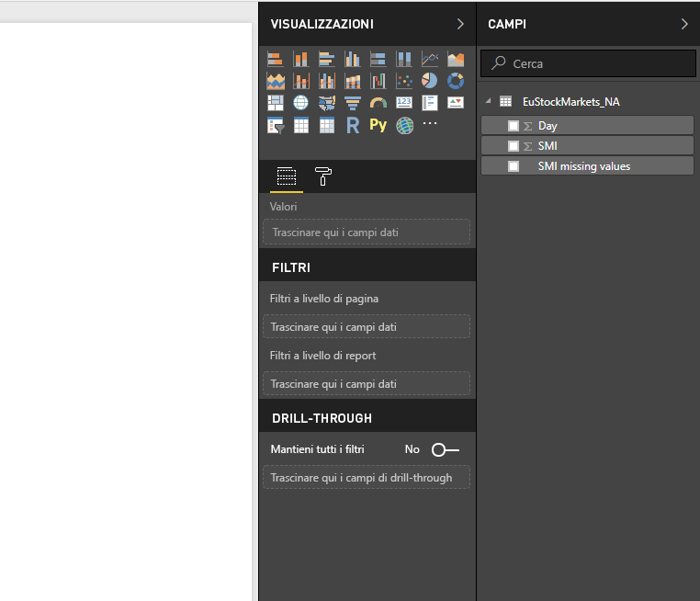The height and width of the screenshot is (601, 700).
Task: Open the Fields well tab
Action: click(286, 176)
